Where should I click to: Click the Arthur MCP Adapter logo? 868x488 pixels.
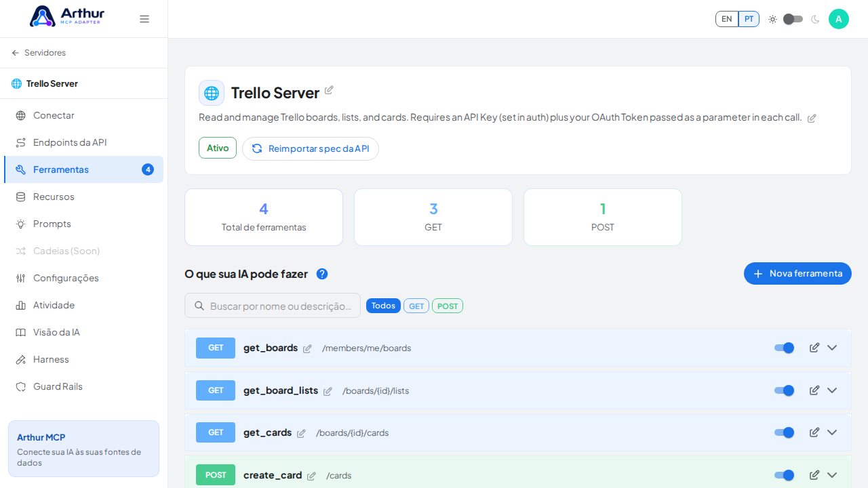click(x=67, y=16)
